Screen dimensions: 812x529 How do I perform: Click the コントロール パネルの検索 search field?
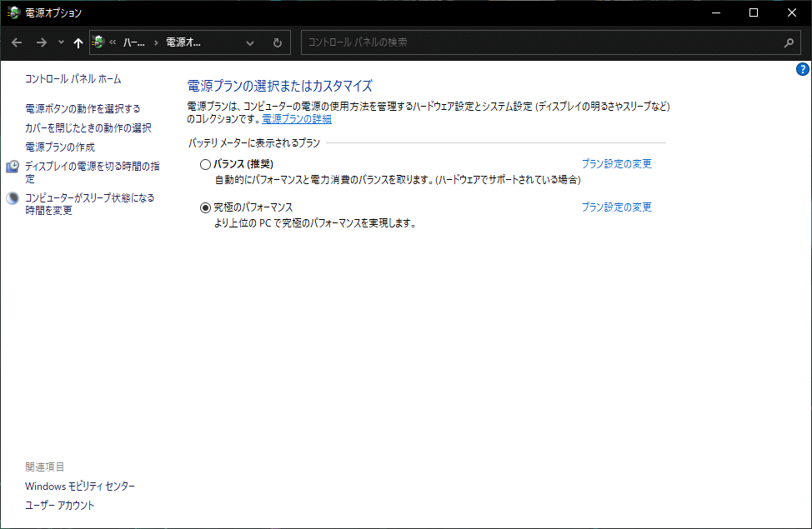coord(500,42)
